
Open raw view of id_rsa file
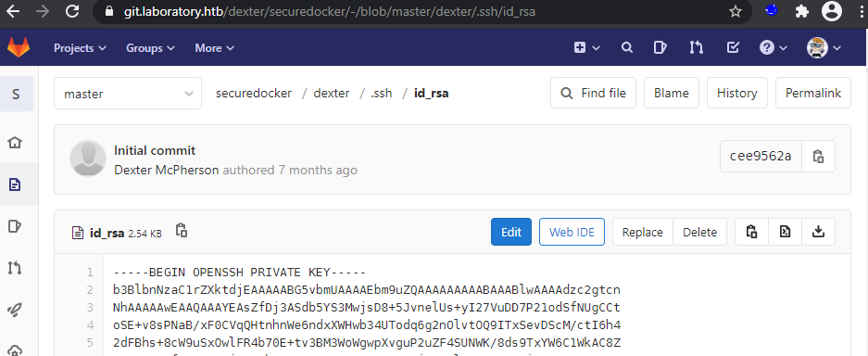pos(785,232)
